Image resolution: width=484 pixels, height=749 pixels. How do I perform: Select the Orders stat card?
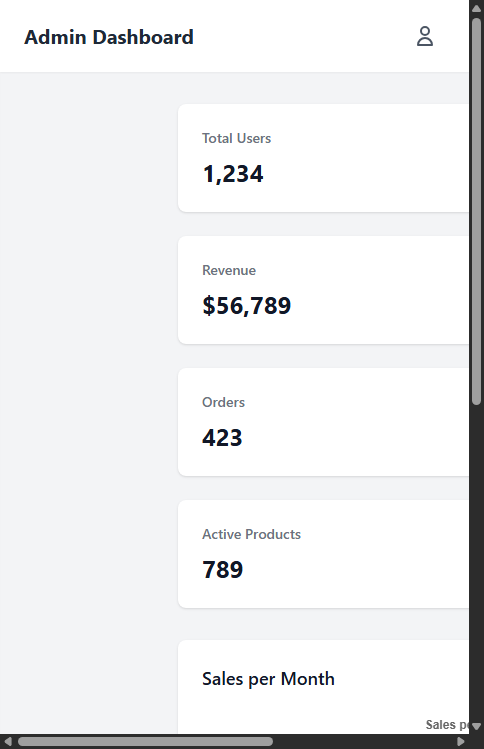(323, 422)
